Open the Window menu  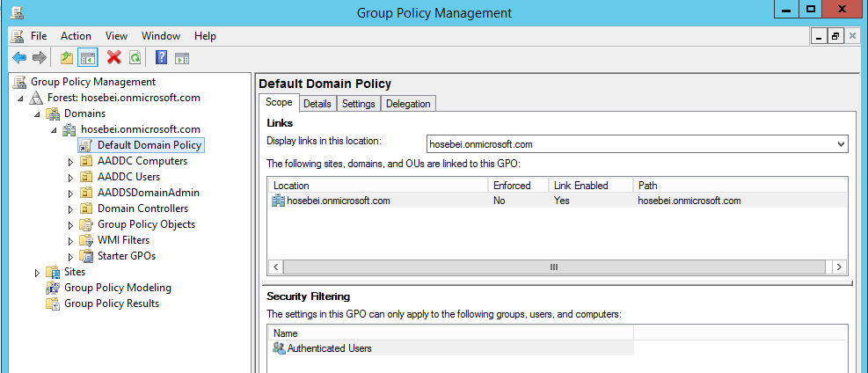click(161, 36)
